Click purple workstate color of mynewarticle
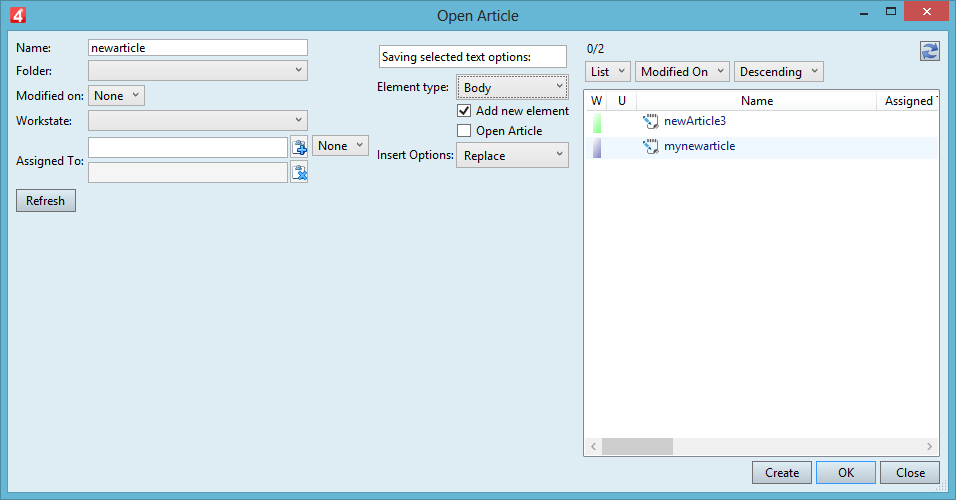 pyautogui.click(x=597, y=148)
